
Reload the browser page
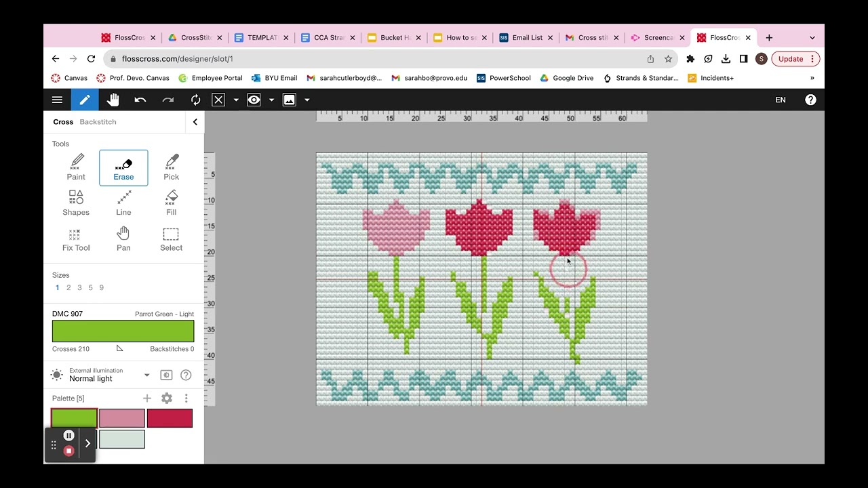click(92, 59)
